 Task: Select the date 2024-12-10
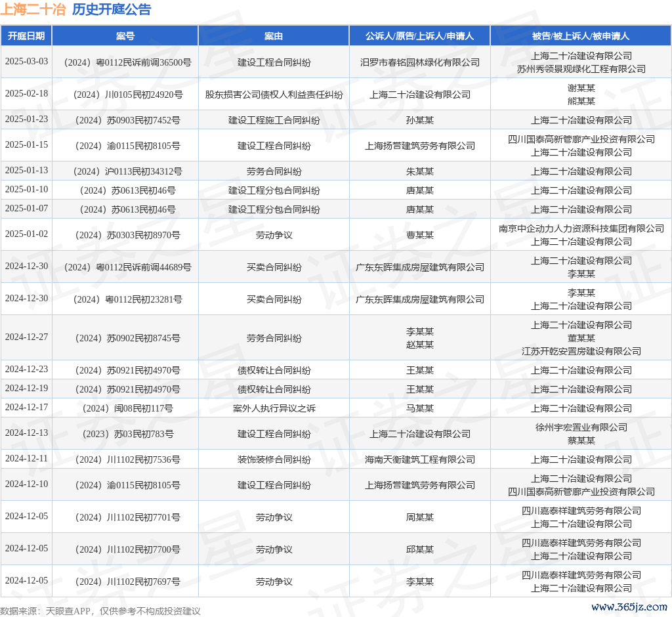[x=26, y=484]
